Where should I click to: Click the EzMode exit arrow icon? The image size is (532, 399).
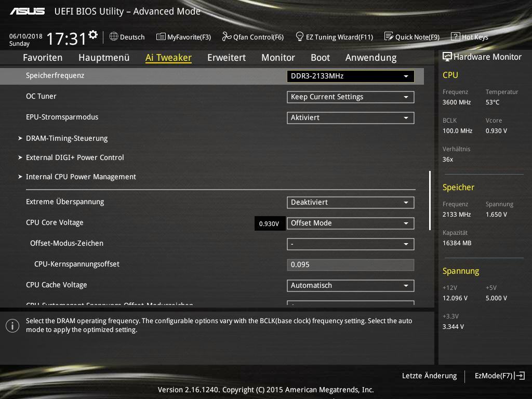pyautogui.click(x=520, y=376)
